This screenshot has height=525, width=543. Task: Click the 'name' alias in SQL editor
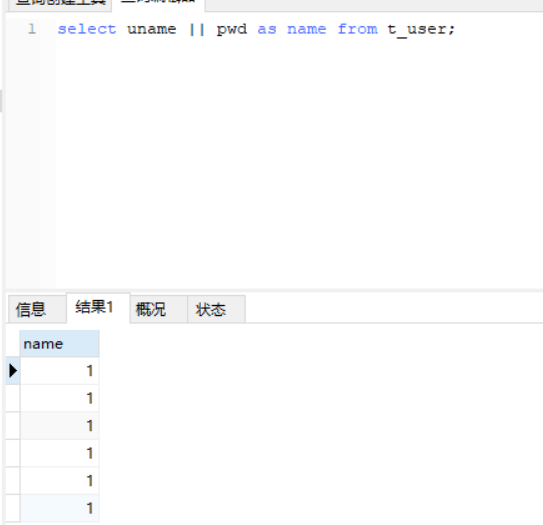click(x=306, y=29)
